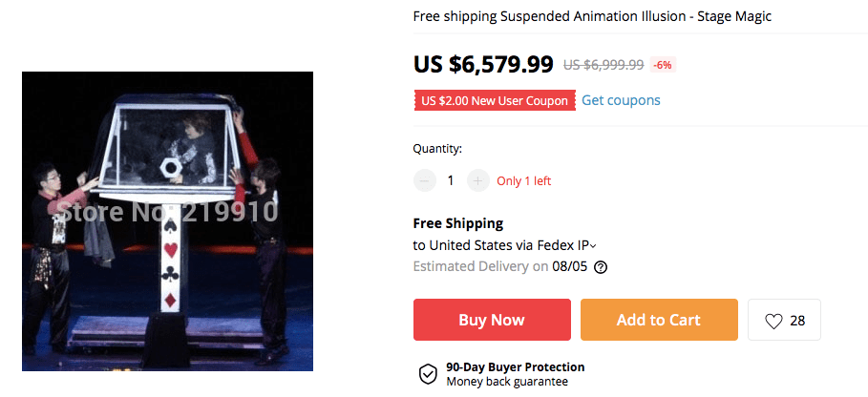Click the -6% discount badge
This screenshot has height=397, width=868.
coord(663,65)
